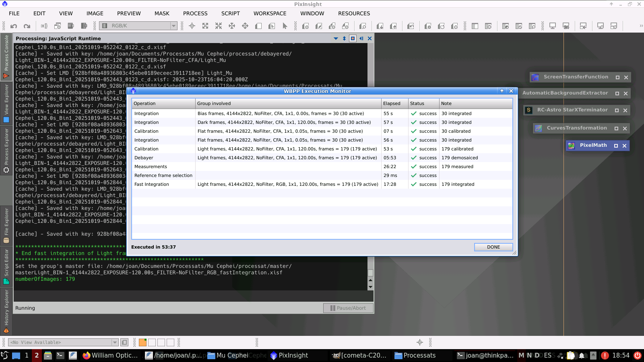644x362 pixels.
Task: Expand the No View Available selector
Action: coord(115,343)
